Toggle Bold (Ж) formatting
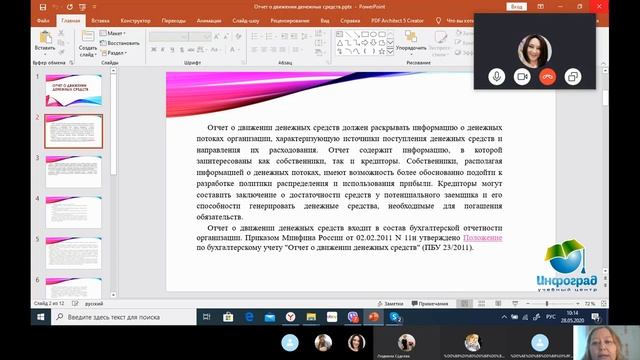Screen dimensions: 640x360 (153, 50)
